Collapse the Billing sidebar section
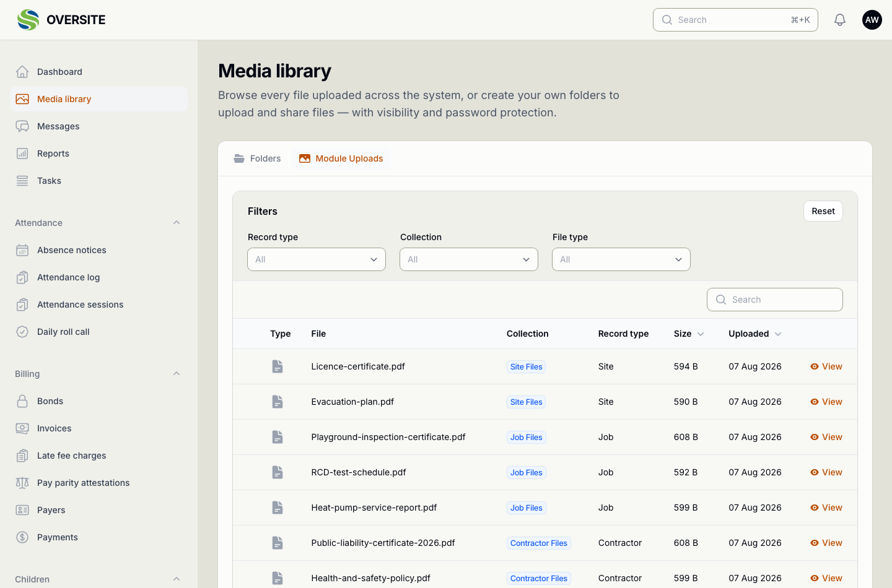The width and height of the screenshot is (892, 588). tap(177, 374)
